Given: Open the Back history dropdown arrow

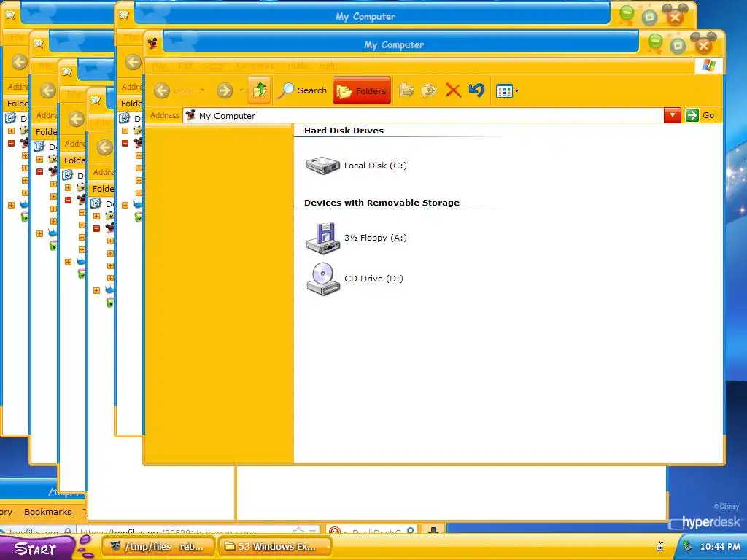Looking at the screenshot, I should [202, 90].
